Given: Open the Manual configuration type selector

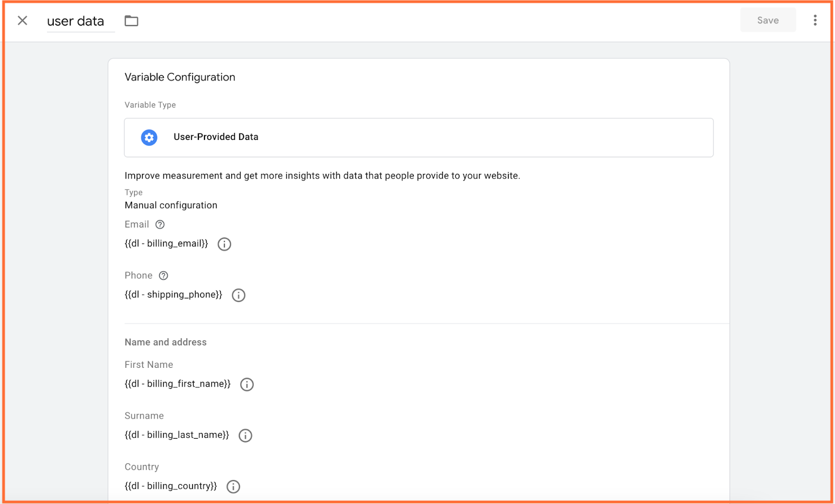Looking at the screenshot, I should coord(171,205).
